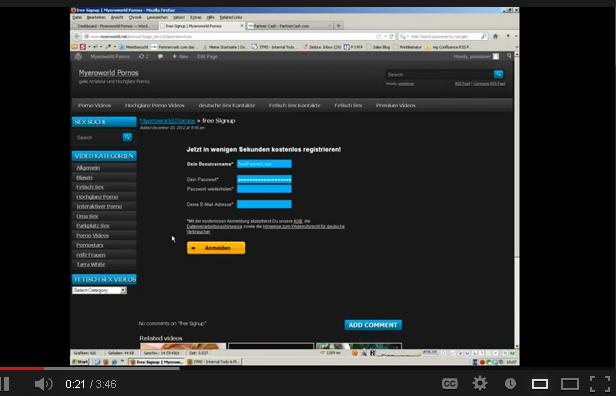Image resolution: width=616 pixels, height=396 pixels.
Task: Open the Fetisch Sex Kontakte nav item
Action: 295,105
